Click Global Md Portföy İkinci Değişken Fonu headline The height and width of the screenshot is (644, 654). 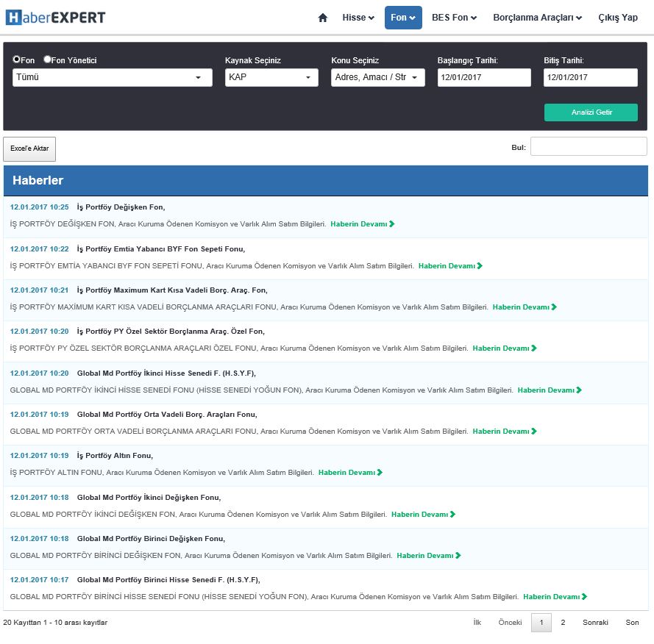tap(149, 498)
